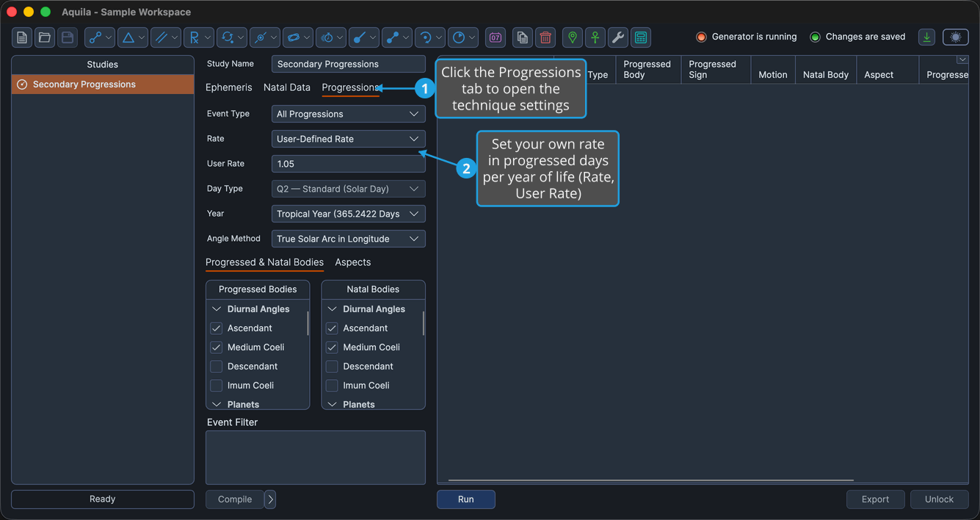The width and height of the screenshot is (980, 520).
Task: Open the Year dropdown
Action: (349, 214)
